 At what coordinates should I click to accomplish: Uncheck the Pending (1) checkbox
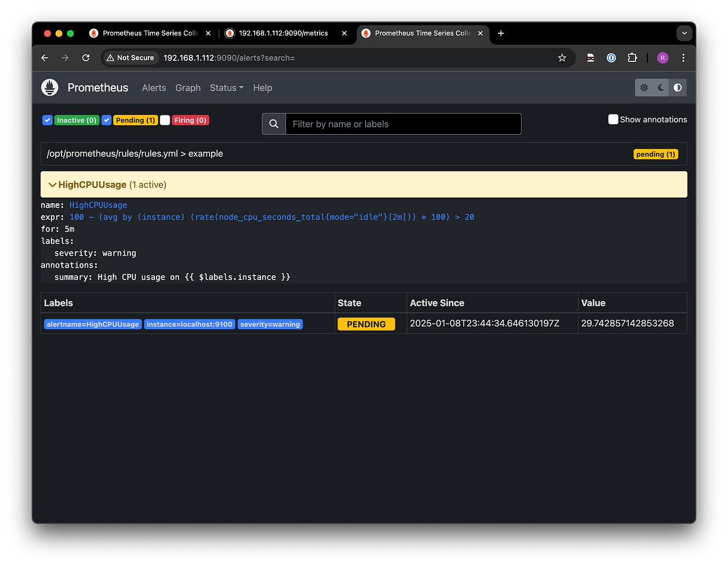107,120
